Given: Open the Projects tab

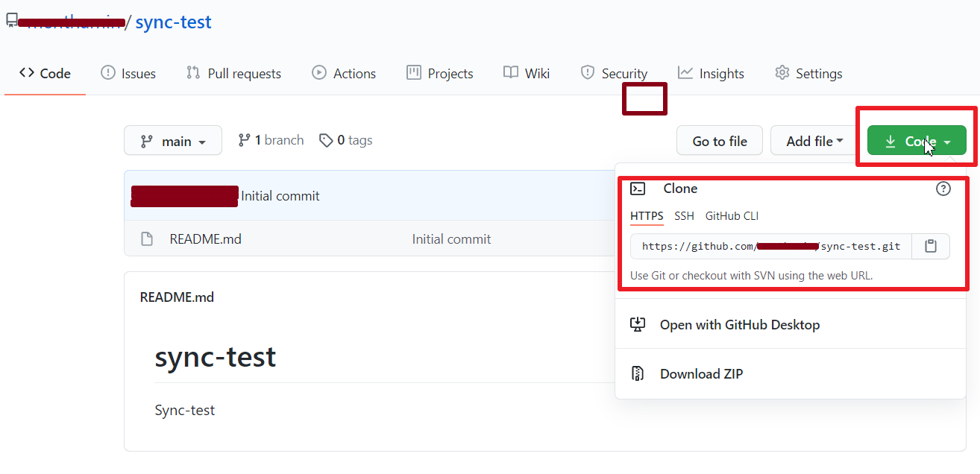Looking at the screenshot, I should click(440, 73).
